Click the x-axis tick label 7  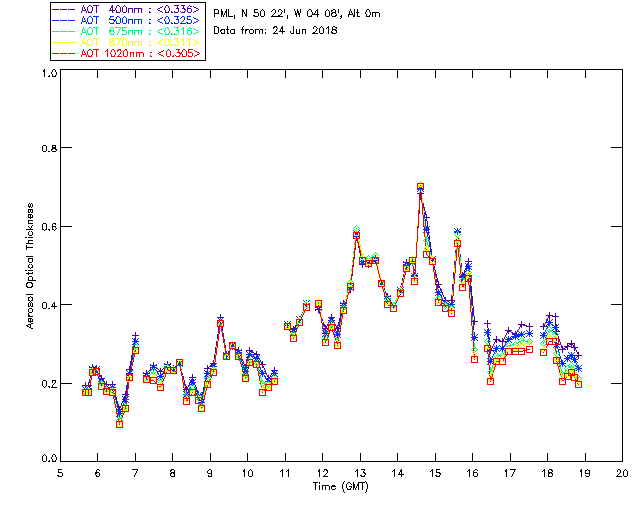click(135, 473)
